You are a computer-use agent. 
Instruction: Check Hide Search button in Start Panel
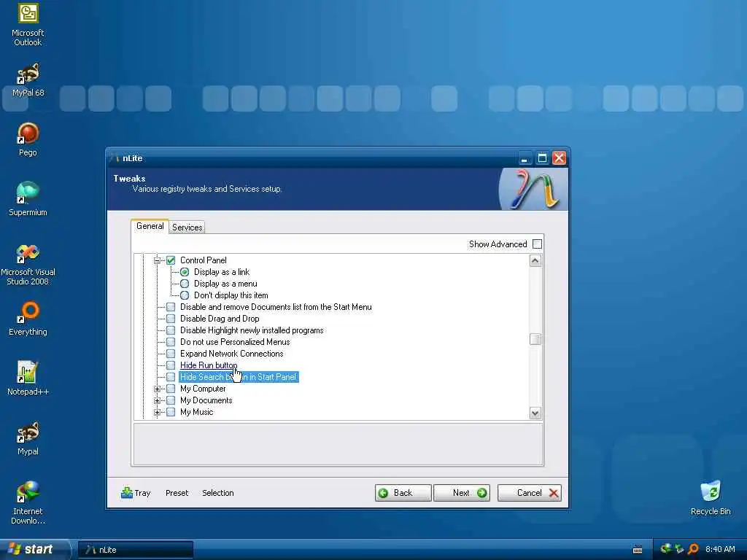(x=171, y=377)
